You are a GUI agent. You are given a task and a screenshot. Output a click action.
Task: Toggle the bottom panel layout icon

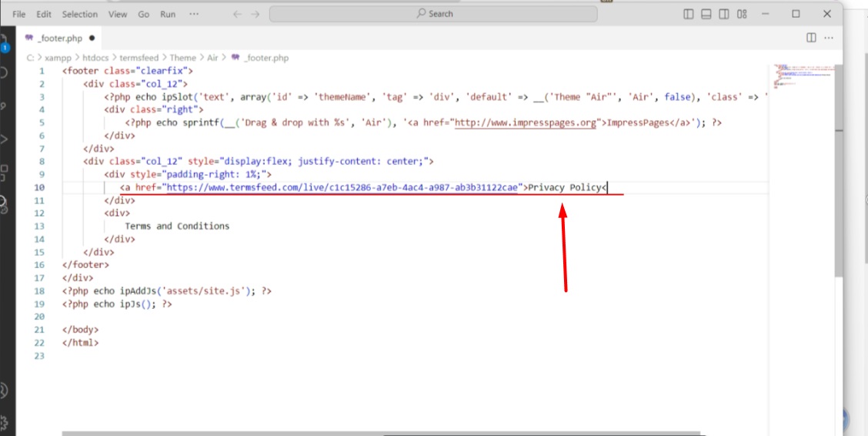706,15
